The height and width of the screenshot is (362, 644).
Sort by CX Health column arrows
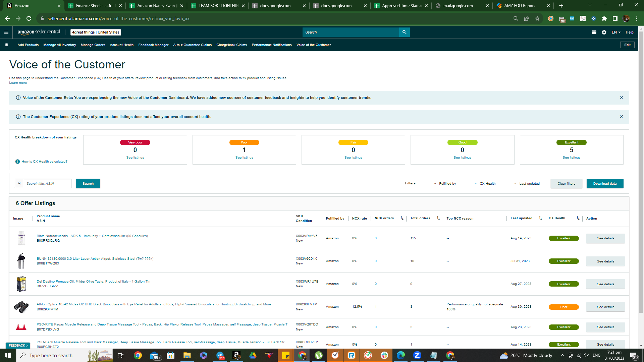point(578,218)
